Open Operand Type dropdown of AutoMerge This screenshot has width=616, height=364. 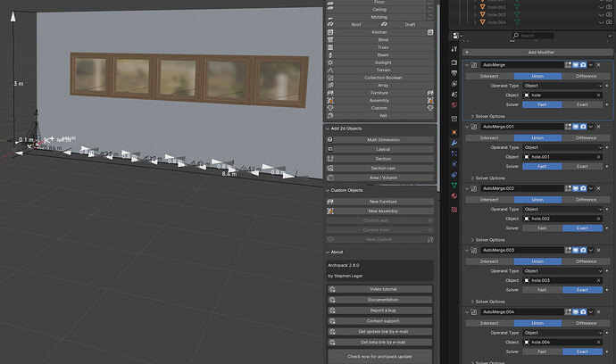tap(562, 86)
